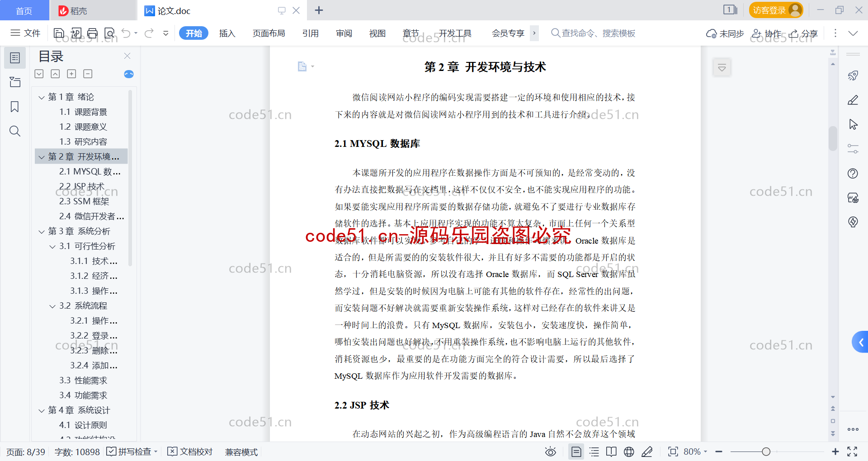This screenshot has height=461, width=868.
Task: Open the help question mark icon
Action: [x=853, y=173]
